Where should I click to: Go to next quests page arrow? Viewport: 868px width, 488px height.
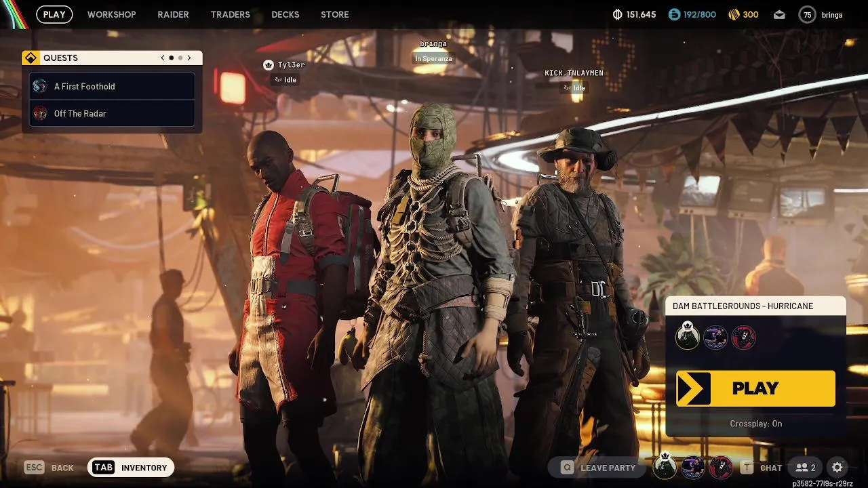(189, 58)
